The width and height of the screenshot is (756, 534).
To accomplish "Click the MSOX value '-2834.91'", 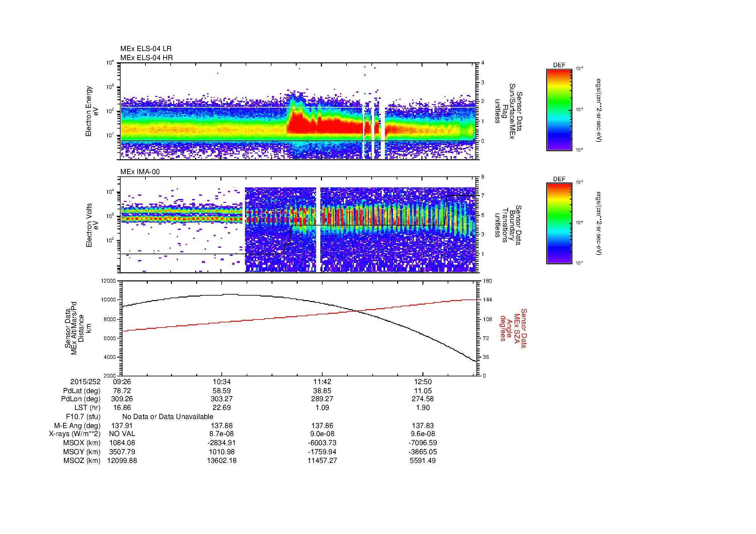I will tap(222, 443).
